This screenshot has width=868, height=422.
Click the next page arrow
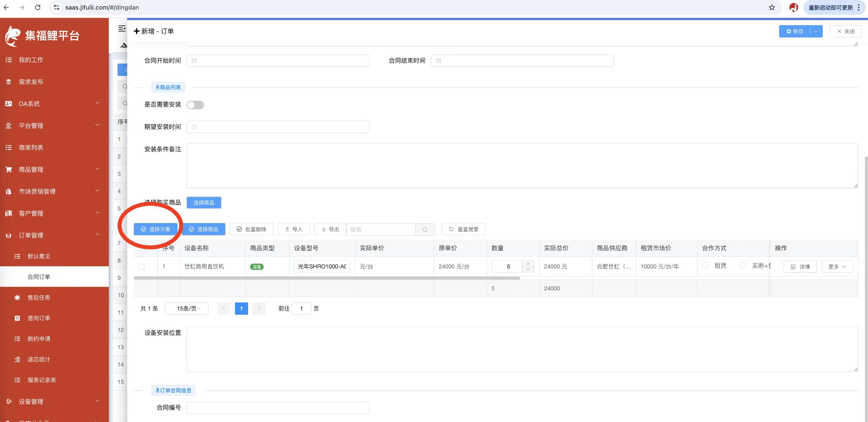click(259, 308)
